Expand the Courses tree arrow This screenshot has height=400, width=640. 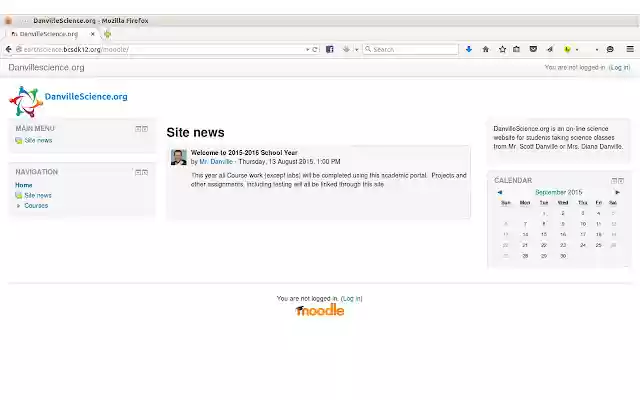click(x=18, y=206)
